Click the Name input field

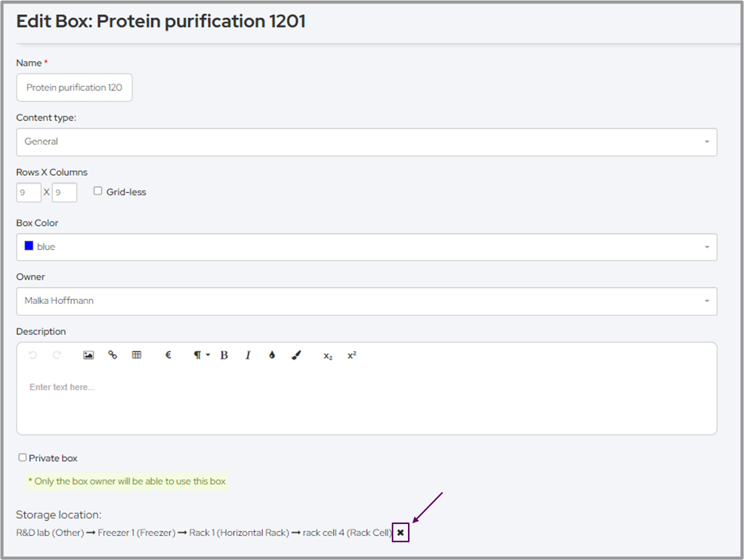pos(75,88)
